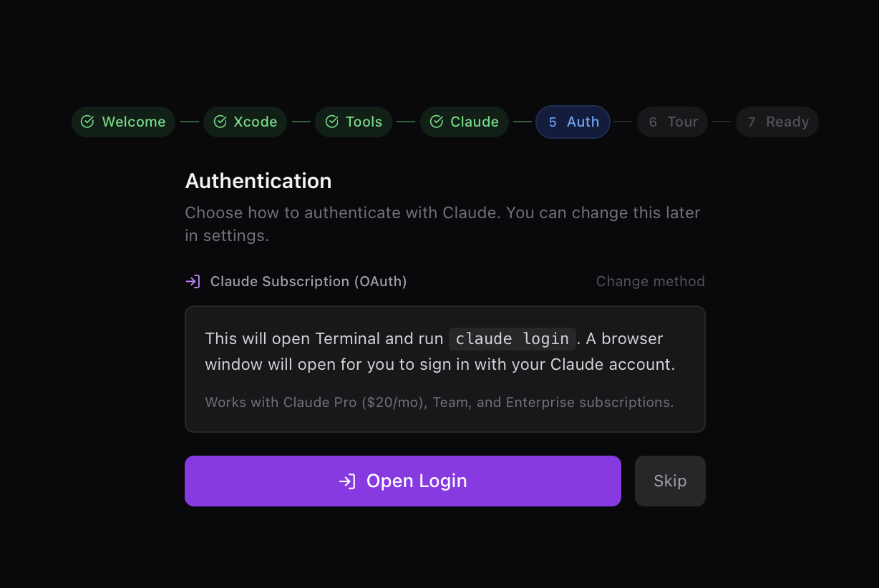Click the OAuth login arrow icon

point(192,281)
